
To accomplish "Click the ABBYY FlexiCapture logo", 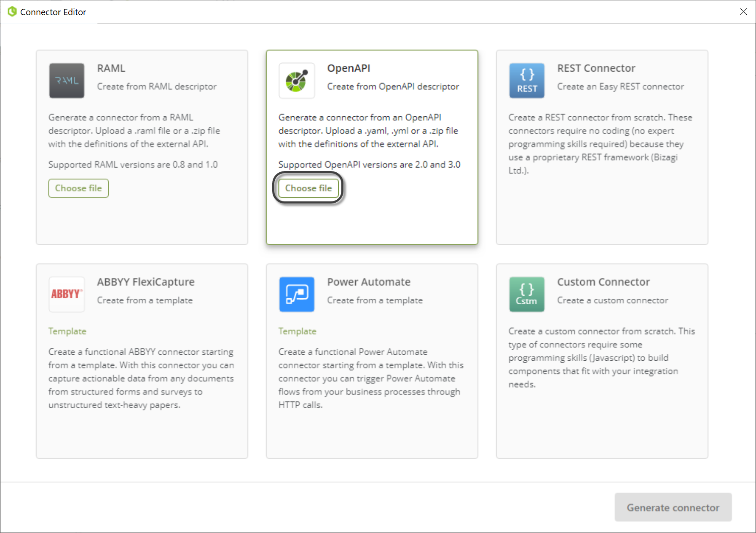I will point(67,294).
